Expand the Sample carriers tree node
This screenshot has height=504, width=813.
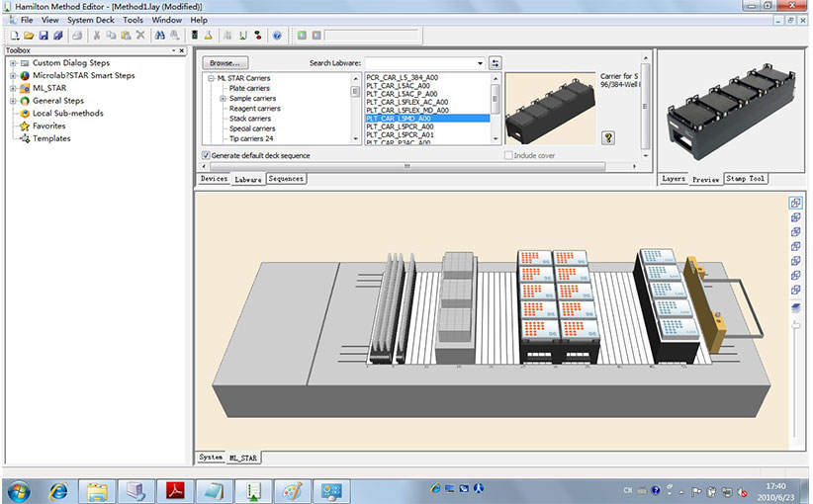[x=223, y=99]
